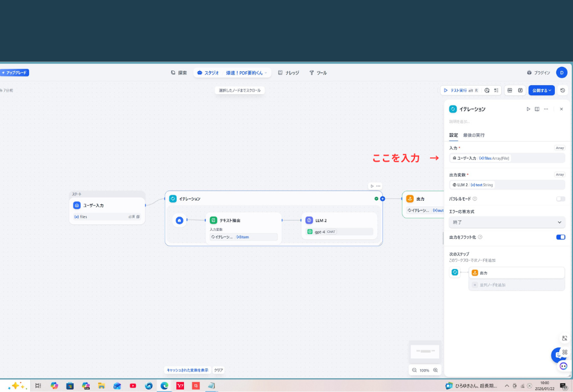Open the help book icon in Iteration panel
The height and width of the screenshot is (392, 573).
pos(537,109)
